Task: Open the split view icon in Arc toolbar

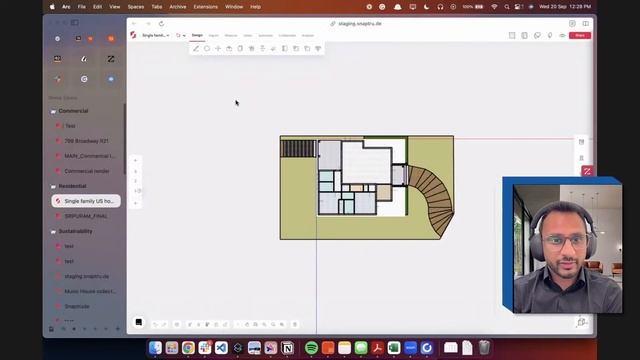Action: pyautogui.click(x=586, y=24)
